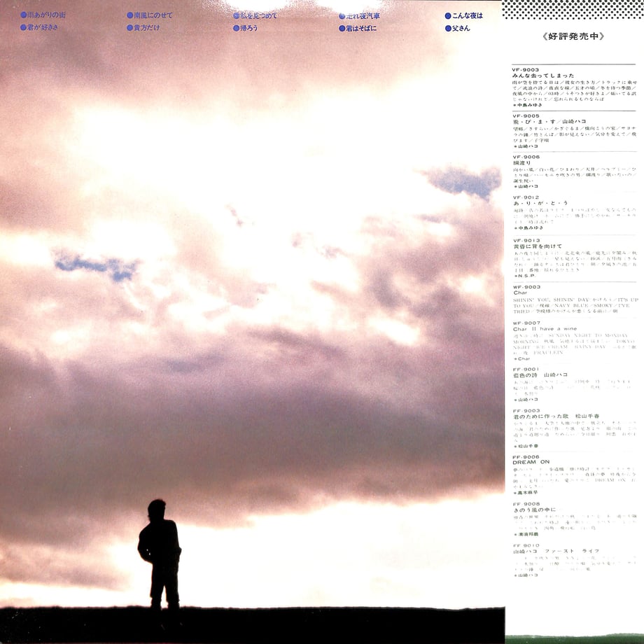This screenshot has width=644, height=644.
Task: Click the song title こんな夜は
Action: [x=468, y=15]
